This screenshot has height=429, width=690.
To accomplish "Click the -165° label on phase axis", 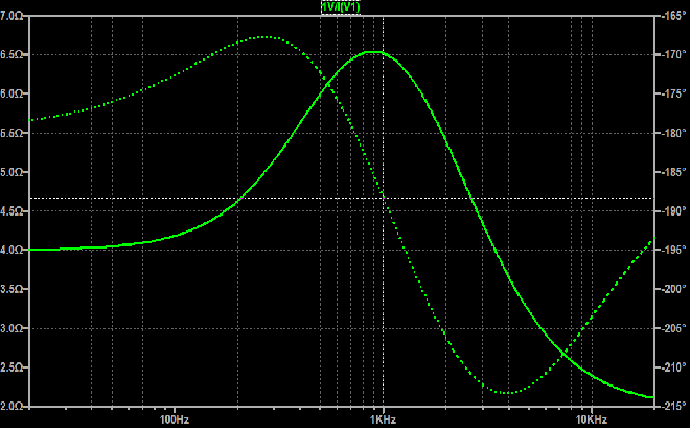I will [x=672, y=16].
